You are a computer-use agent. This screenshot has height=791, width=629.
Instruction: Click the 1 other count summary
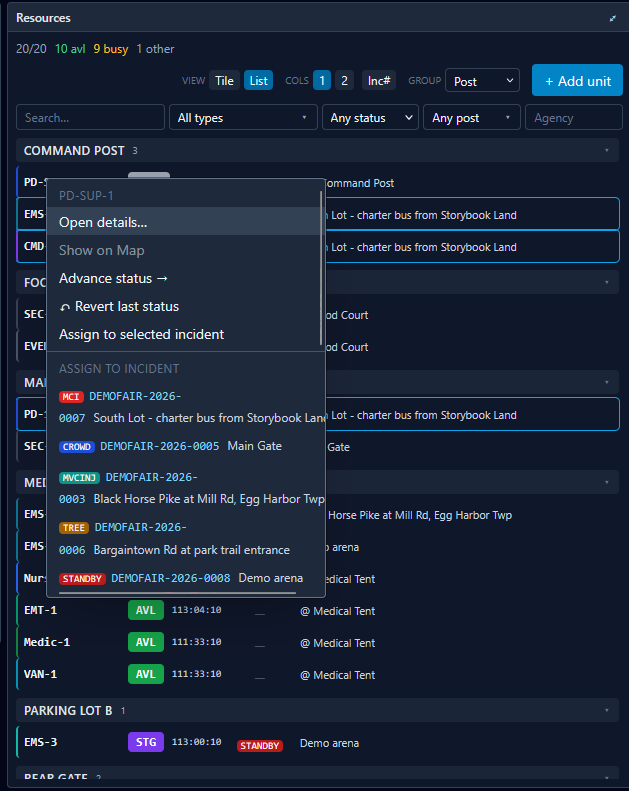tap(155, 49)
